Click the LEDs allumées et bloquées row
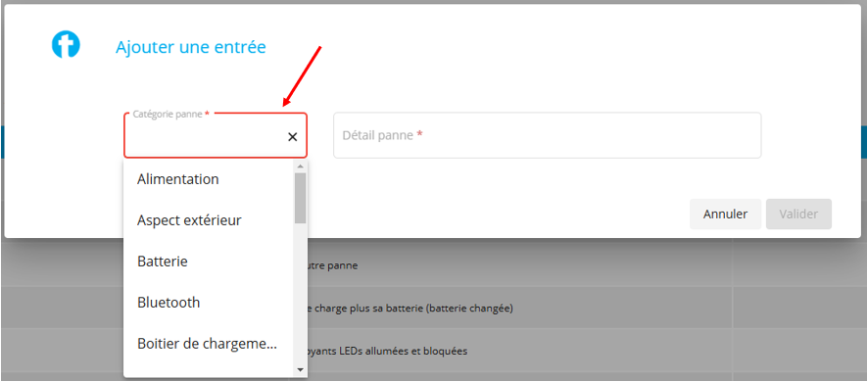The image size is (868, 382). point(433,351)
